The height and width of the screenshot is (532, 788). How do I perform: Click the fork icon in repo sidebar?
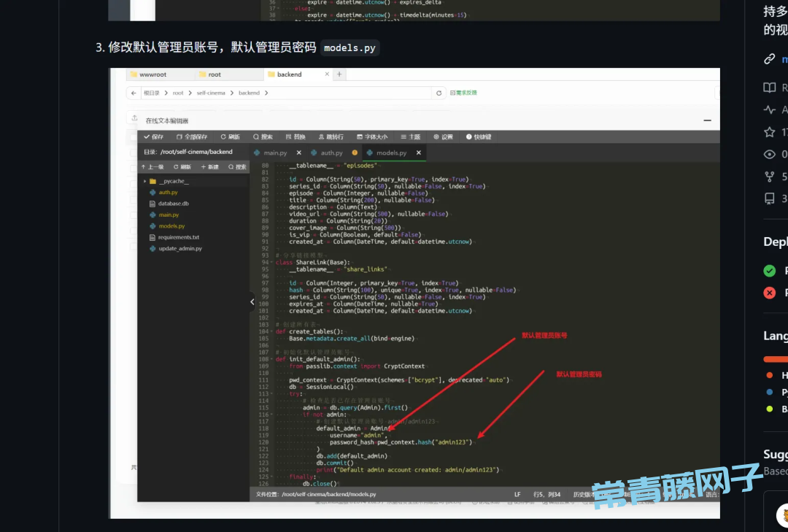pyautogui.click(x=769, y=177)
